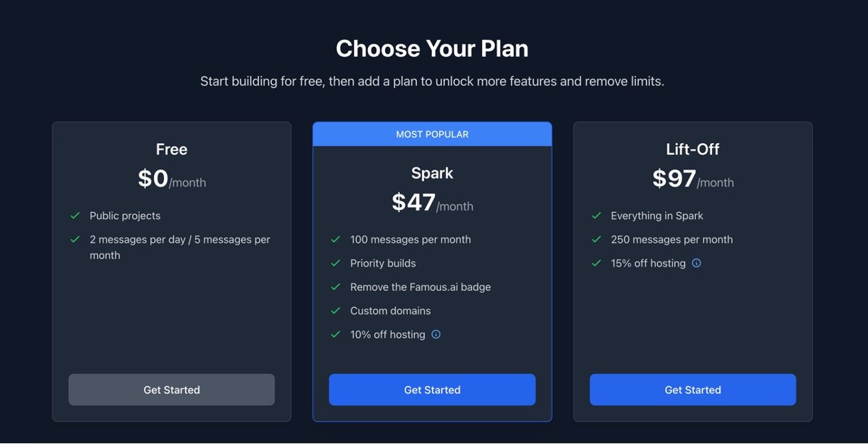Click checkmark icon beside Public projects
Image resolution: width=868 pixels, height=444 pixels.
click(75, 216)
